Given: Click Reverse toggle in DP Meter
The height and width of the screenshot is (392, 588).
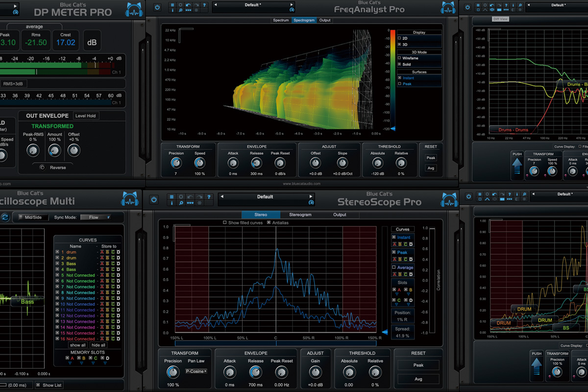Looking at the screenshot, I should tap(42, 168).
